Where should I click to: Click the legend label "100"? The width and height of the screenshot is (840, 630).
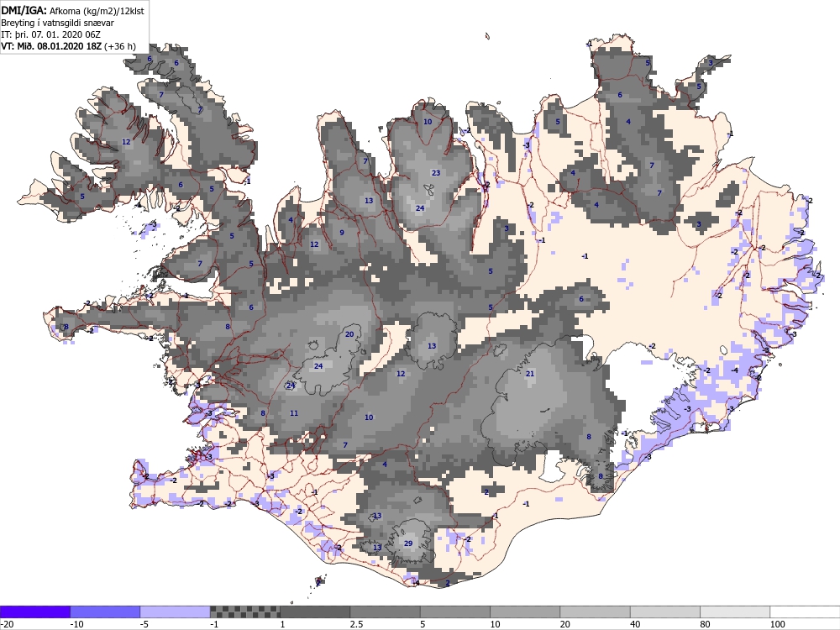coord(777,624)
